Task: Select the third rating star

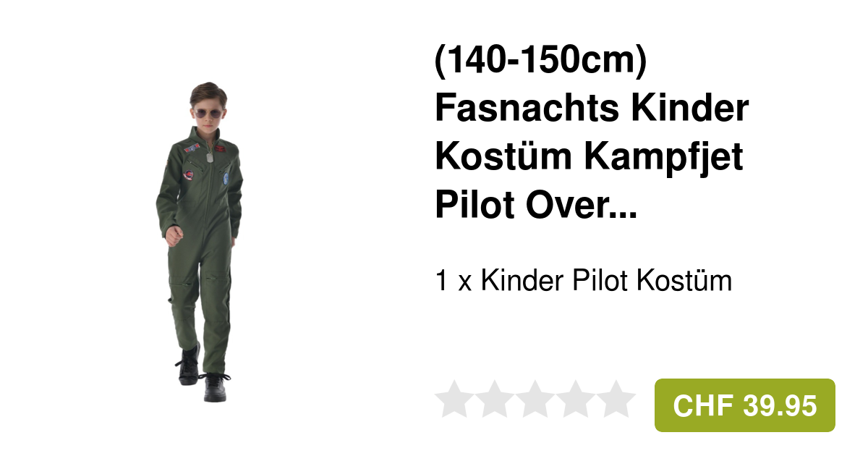Action: 535,399
